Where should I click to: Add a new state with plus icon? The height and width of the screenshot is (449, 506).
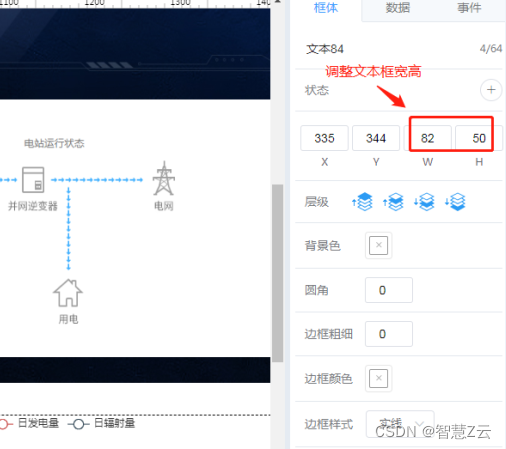click(x=491, y=90)
